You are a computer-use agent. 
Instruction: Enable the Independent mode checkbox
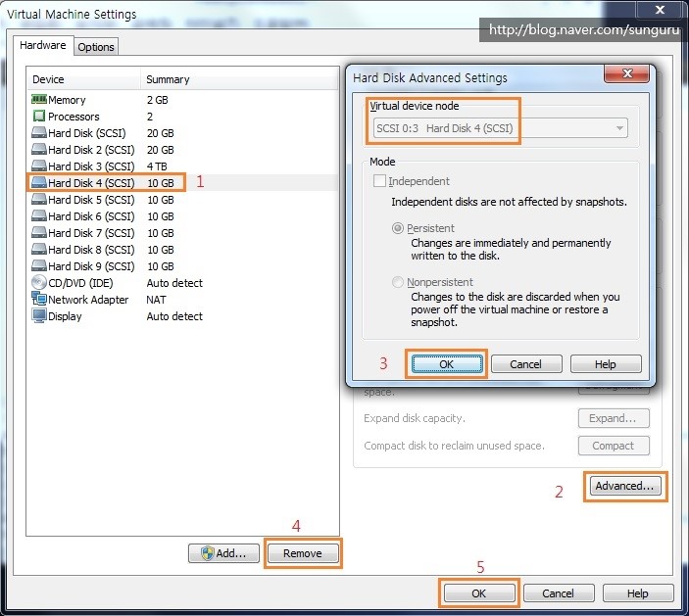[x=380, y=181]
